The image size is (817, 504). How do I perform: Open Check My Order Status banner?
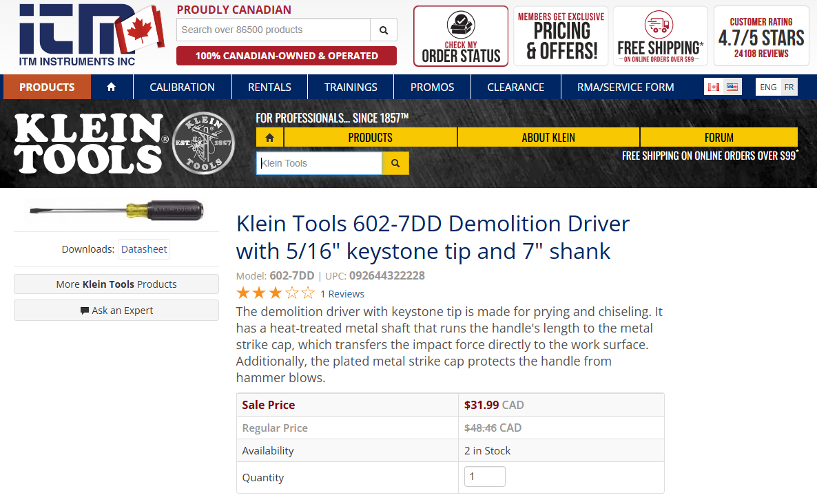point(461,36)
